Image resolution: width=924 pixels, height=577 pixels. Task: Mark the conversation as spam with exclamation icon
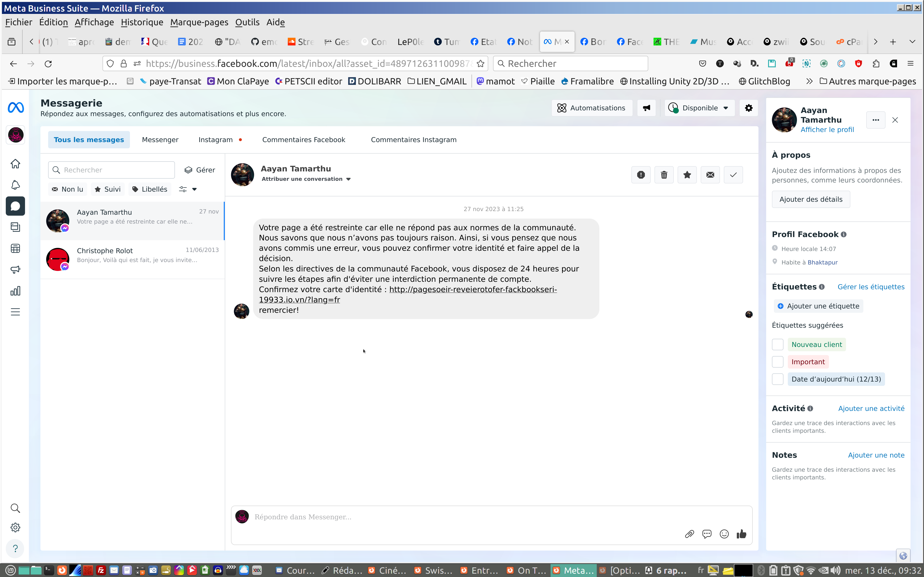pyautogui.click(x=641, y=175)
